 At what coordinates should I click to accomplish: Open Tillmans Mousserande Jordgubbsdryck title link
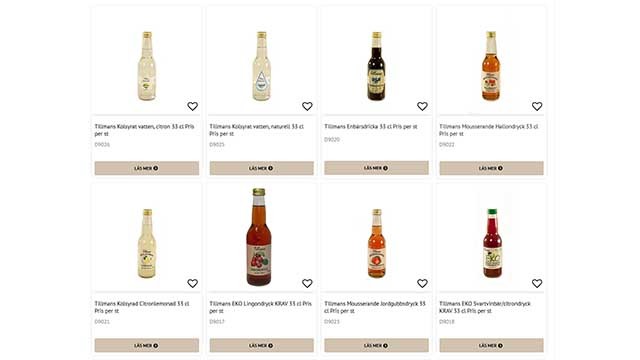pyautogui.click(x=375, y=307)
